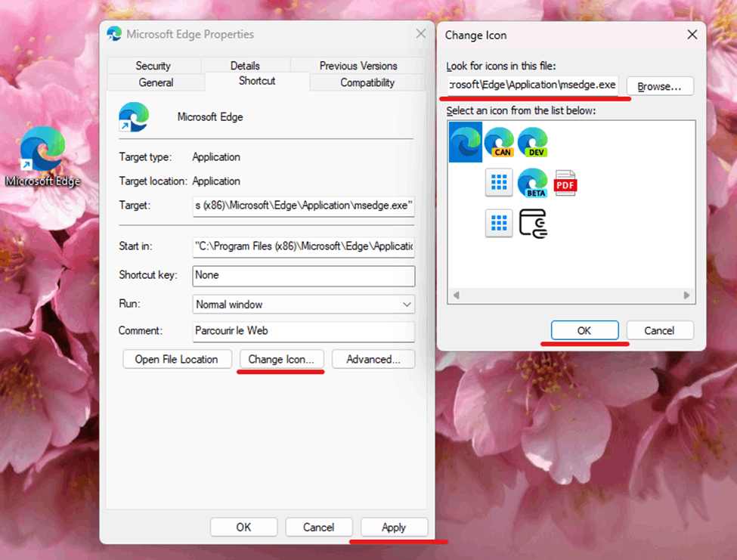Click the icon file path field in Change Icon
The height and width of the screenshot is (560, 737).
(x=533, y=85)
